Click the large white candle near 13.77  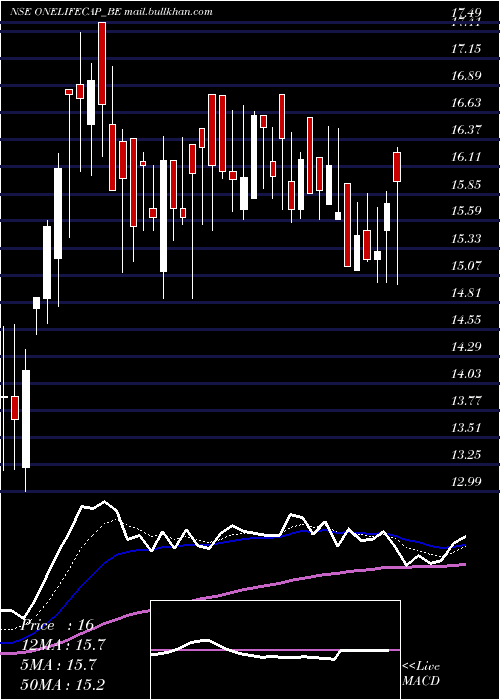pos(26,419)
